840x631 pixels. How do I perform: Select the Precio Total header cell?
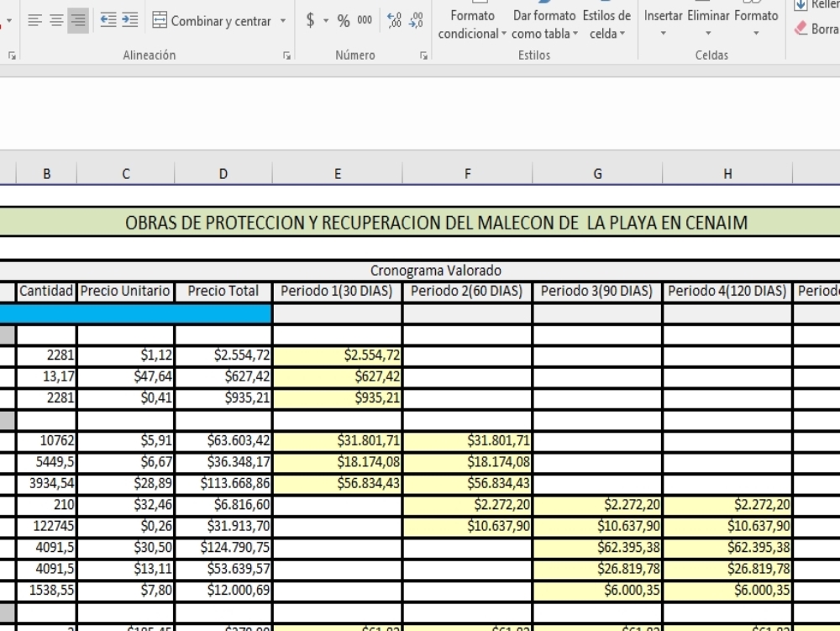223,292
